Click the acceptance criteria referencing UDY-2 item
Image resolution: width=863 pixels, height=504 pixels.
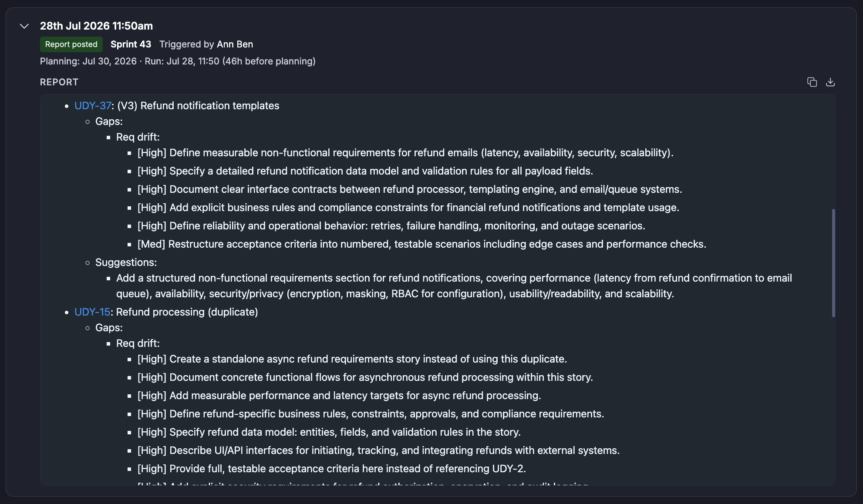[x=331, y=469]
